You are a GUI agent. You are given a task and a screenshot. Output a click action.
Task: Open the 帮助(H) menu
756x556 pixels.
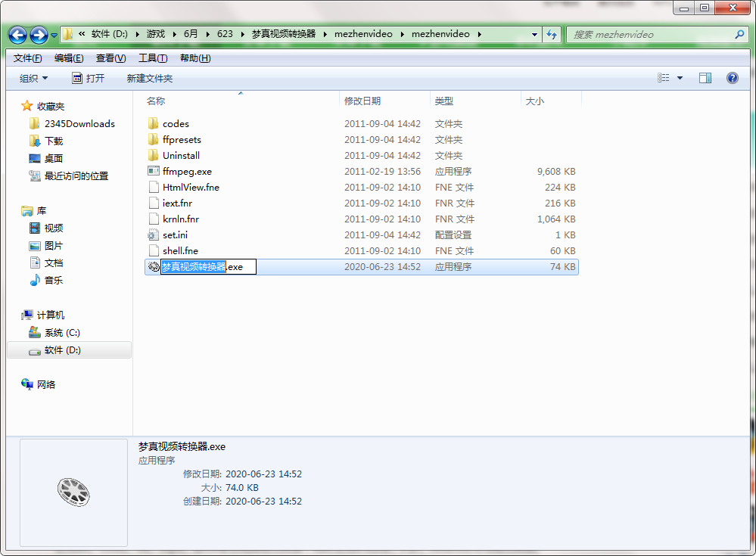[195, 58]
